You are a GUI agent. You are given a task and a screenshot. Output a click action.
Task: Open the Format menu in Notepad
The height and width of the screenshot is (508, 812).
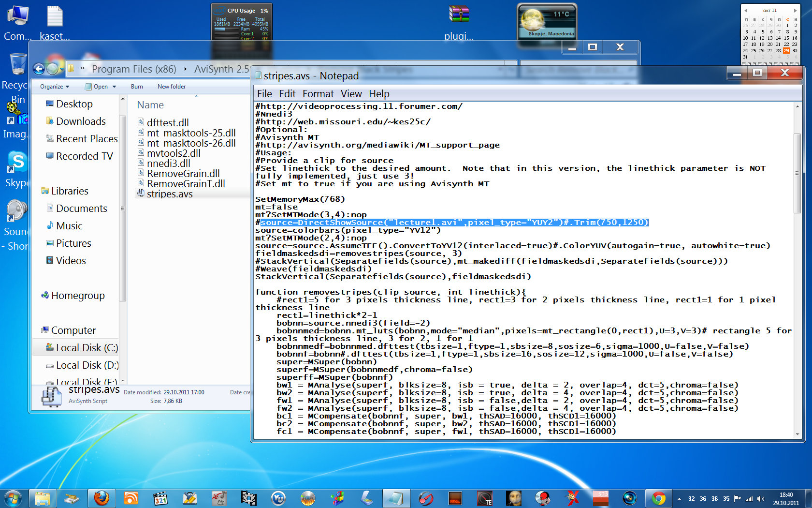click(x=318, y=94)
